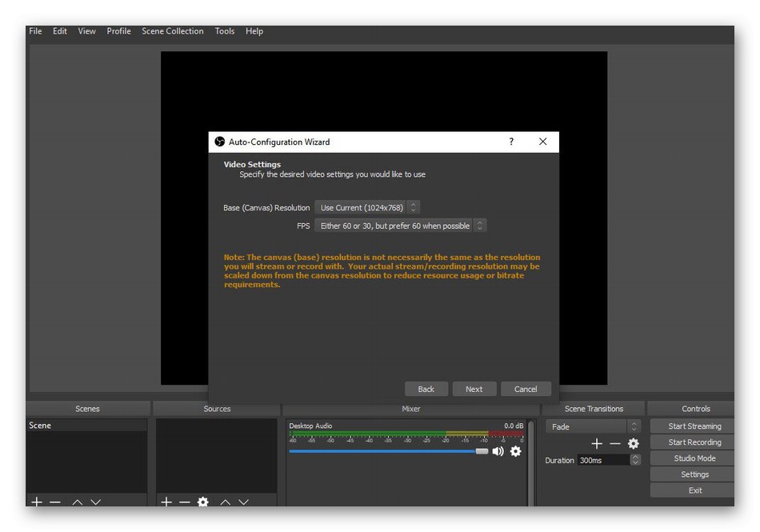Open the Edit menu
Screen dimensions: 760x532
pos(60,31)
